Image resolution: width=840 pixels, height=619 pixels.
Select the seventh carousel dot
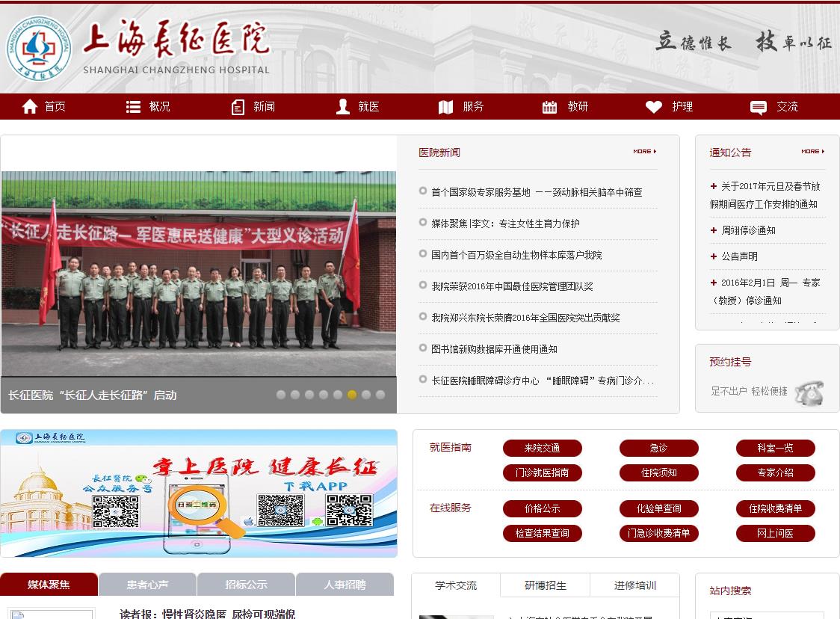point(366,395)
